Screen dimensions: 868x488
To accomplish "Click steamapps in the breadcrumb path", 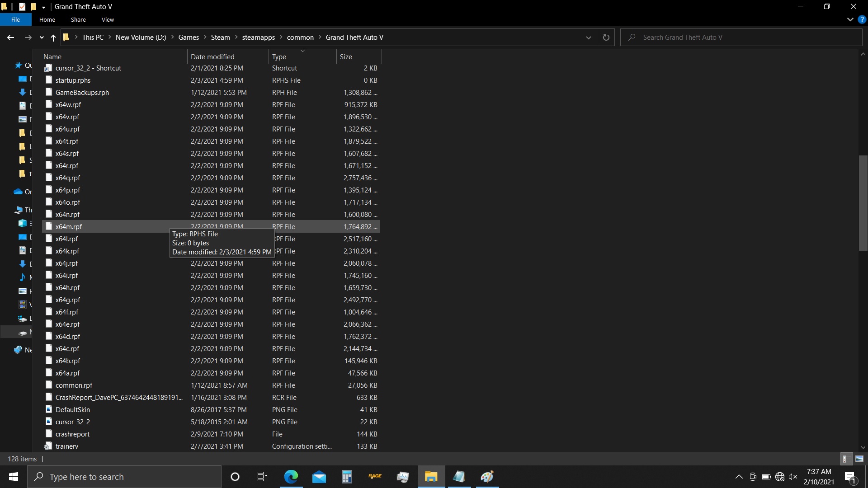I will [x=258, y=38].
